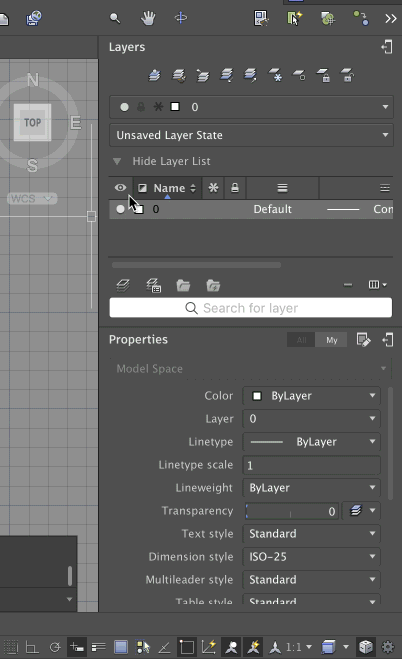Open the Text style Standard dropdown
The width and height of the screenshot is (402, 659).
311,534
